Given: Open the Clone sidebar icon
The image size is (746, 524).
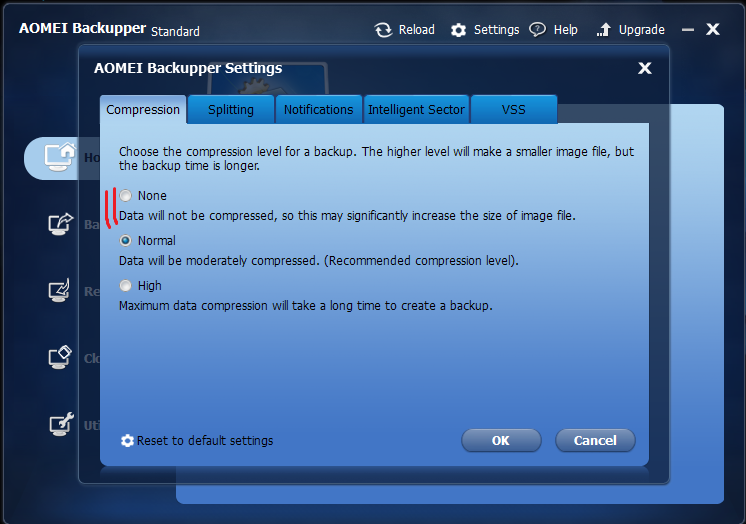Looking at the screenshot, I should click(60, 357).
